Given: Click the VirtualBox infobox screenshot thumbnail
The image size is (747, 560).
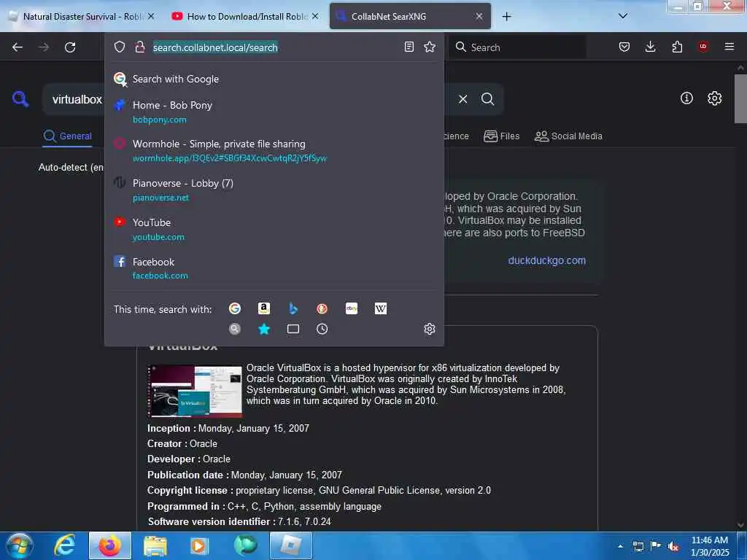Looking at the screenshot, I should pos(195,392).
